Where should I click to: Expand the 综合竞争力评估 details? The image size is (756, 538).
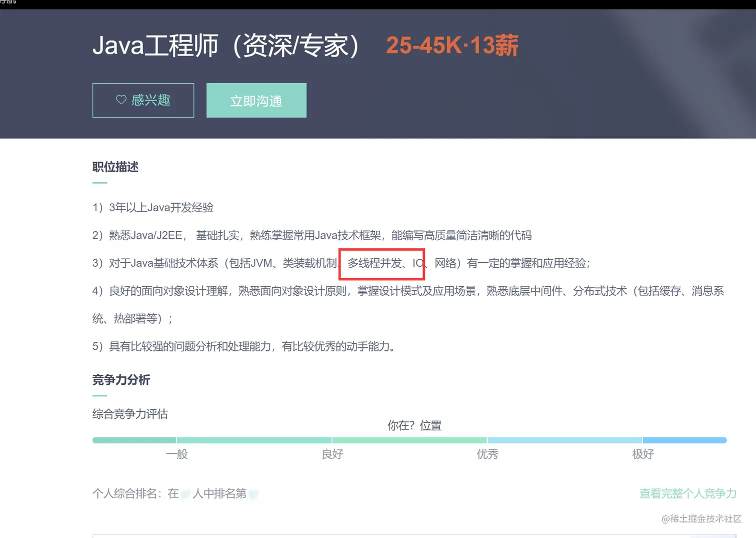coord(130,414)
